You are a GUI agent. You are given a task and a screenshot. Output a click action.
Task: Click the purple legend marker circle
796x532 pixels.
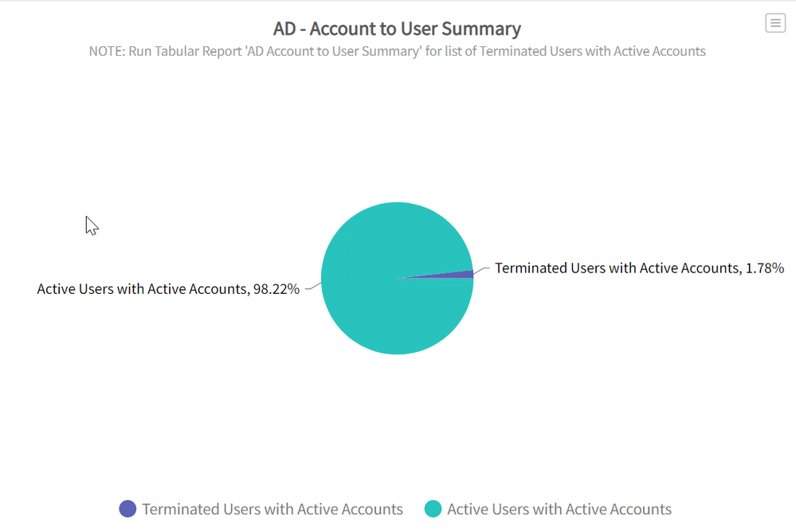pyautogui.click(x=127, y=509)
